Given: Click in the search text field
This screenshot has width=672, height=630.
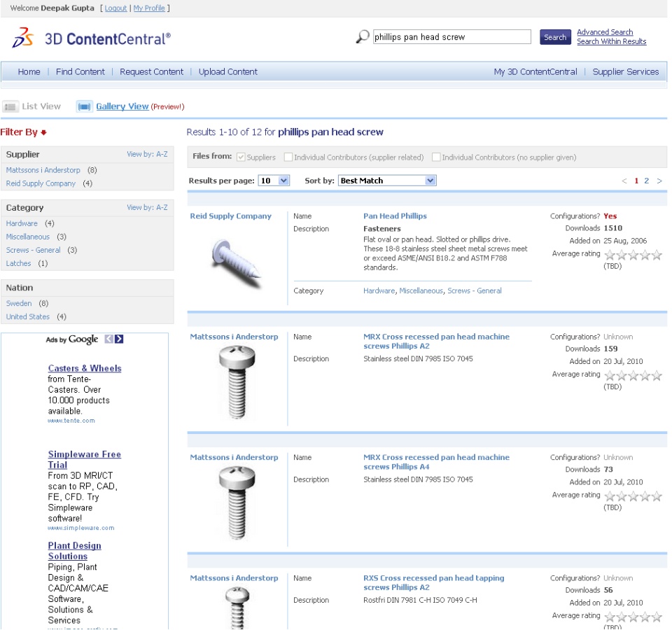Looking at the screenshot, I should 451,37.
